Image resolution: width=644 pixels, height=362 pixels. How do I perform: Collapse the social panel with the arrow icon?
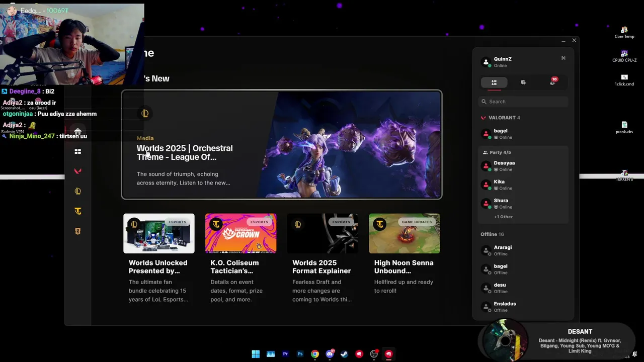click(563, 58)
